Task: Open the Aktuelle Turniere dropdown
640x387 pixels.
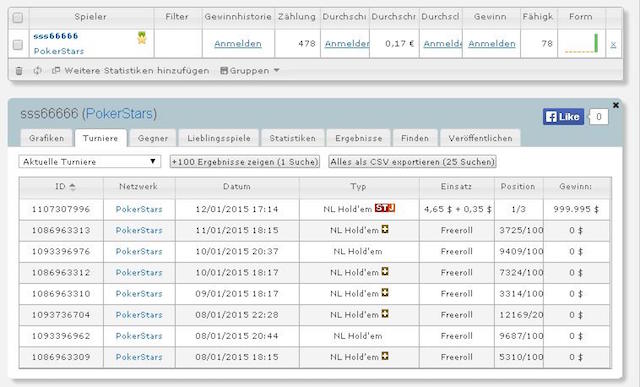Action: click(89, 162)
